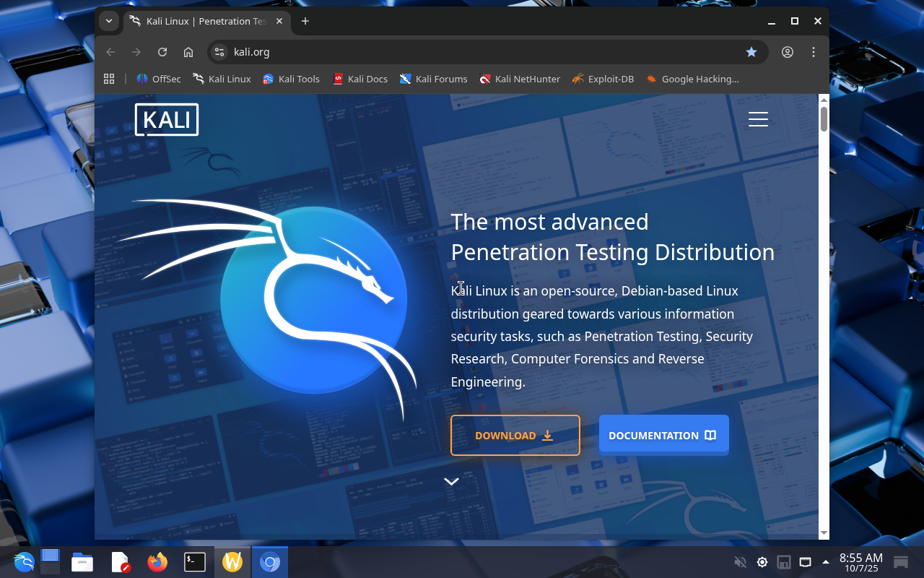Unmute audio via the muted volume tray icon

(740, 562)
